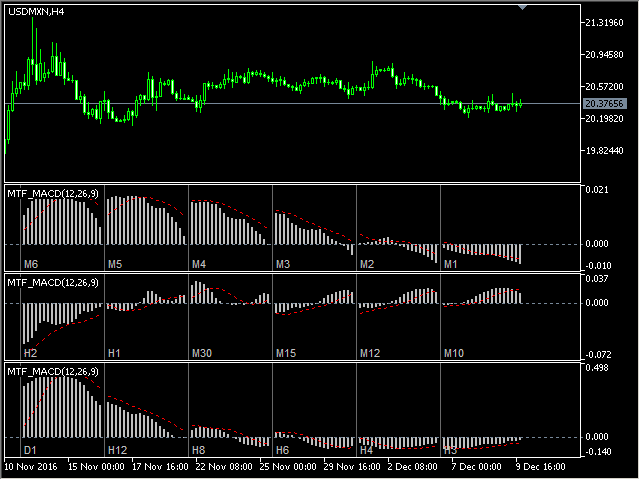Select the H12 timeframe label
The image size is (640, 480).
(x=117, y=450)
